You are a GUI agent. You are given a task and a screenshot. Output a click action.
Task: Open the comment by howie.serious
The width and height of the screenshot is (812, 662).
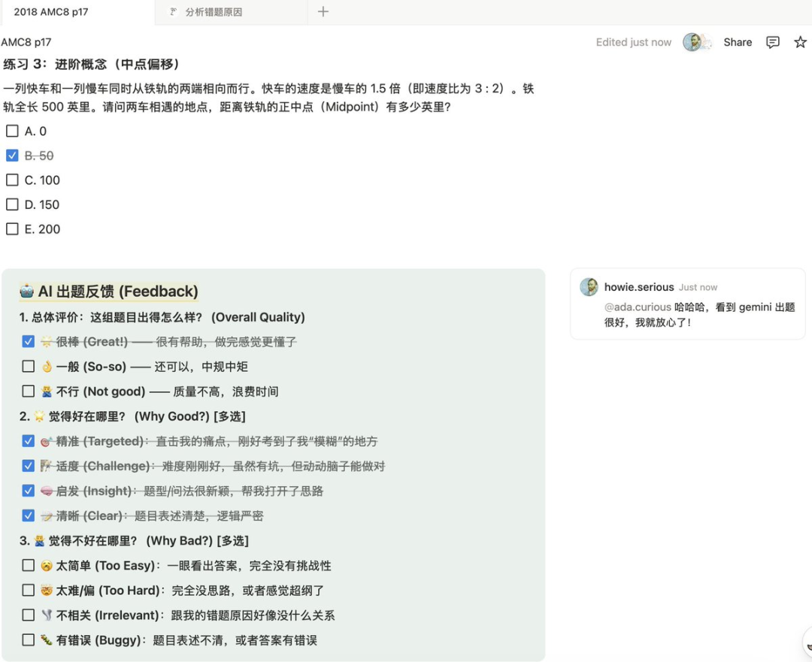point(687,304)
